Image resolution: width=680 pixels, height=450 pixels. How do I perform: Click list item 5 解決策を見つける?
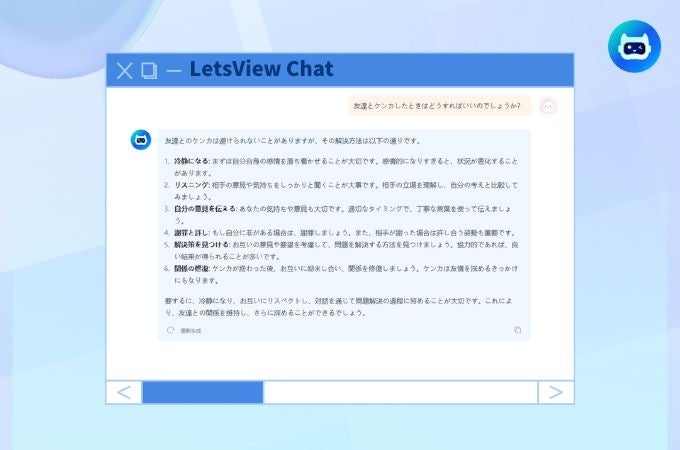(341, 251)
